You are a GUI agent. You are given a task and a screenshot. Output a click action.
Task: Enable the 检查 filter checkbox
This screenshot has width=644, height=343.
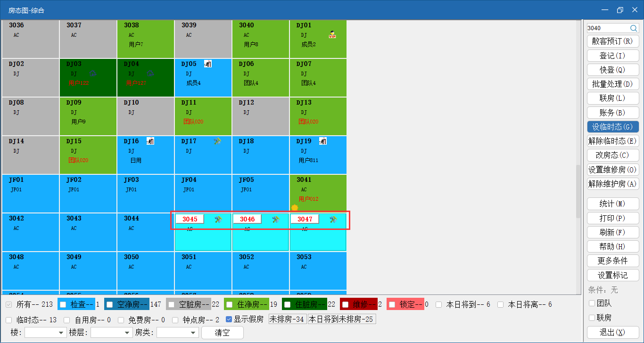click(x=63, y=305)
